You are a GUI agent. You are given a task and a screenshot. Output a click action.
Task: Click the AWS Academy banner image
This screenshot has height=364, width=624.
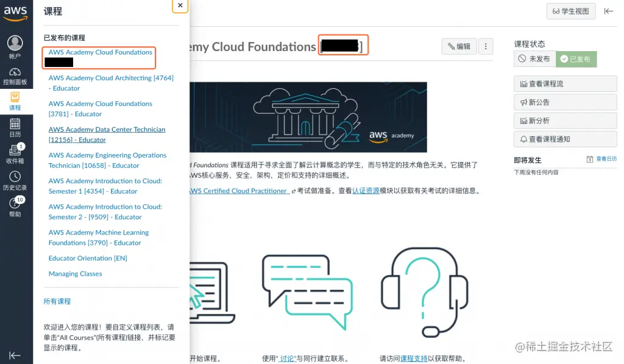pos(308,117)
